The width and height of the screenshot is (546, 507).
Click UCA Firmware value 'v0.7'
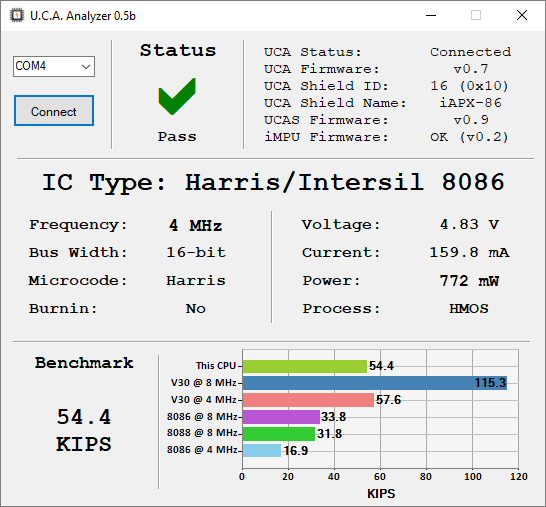pos(471,69)
